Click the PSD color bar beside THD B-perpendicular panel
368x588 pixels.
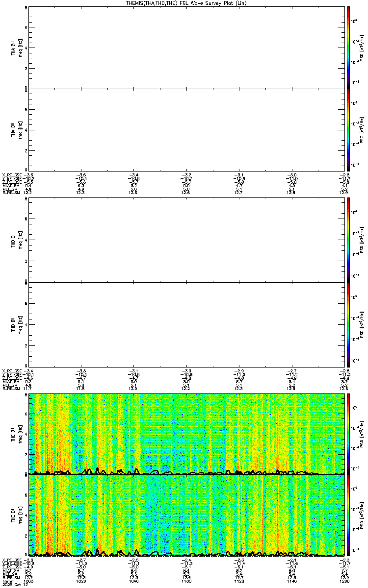coord(348,241)
